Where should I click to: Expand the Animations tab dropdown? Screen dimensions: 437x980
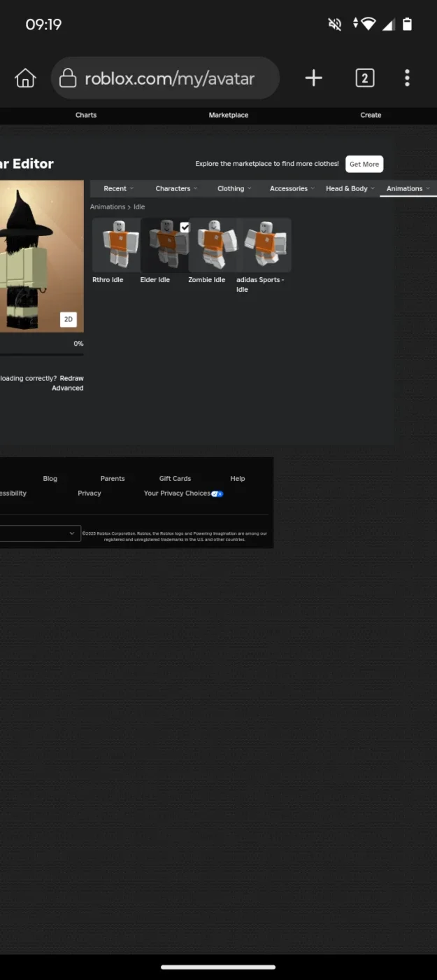(408, 188)
